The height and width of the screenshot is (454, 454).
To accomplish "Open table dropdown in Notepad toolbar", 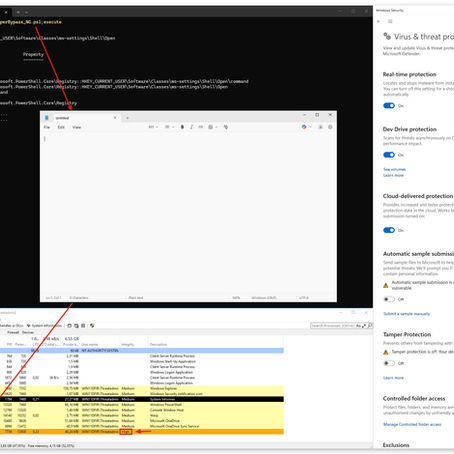I will pyautogui.click(x=213, y=127).
